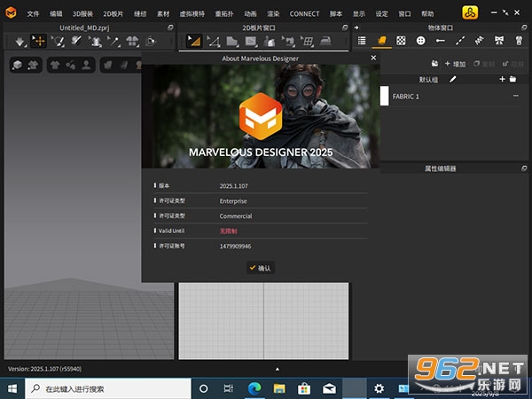Open the 3D服装 menu
532x399 pixels.
point(82,13)
